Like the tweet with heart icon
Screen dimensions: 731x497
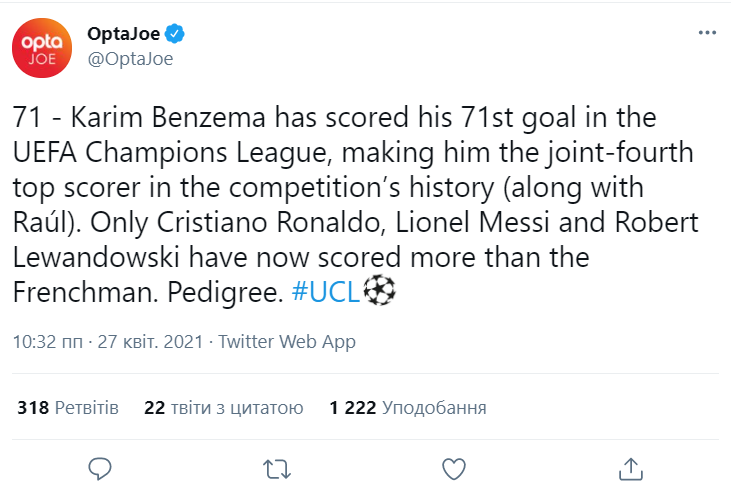pos(454,468)
